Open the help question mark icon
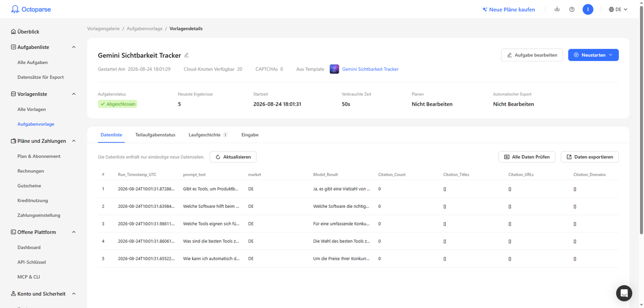644x308 pixels. tap(572, 9)
